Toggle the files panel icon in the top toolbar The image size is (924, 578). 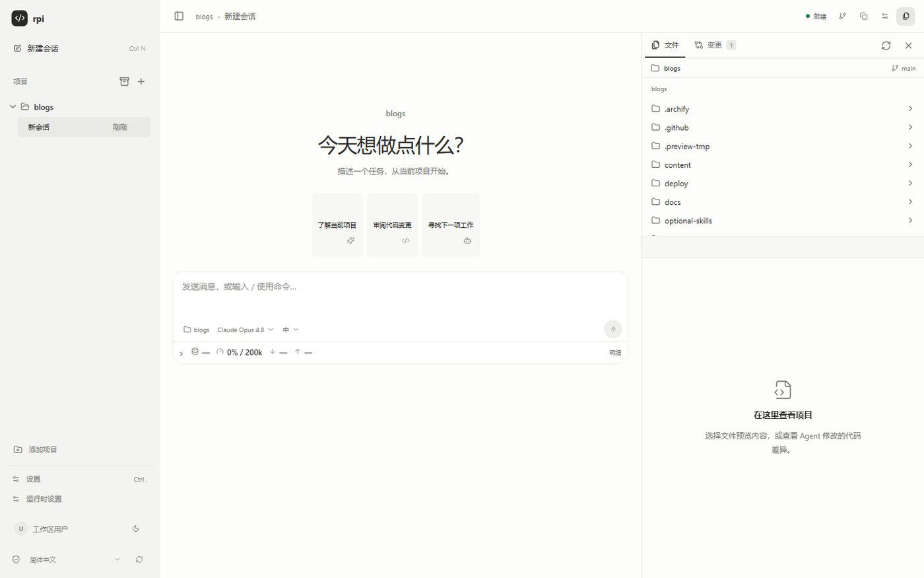[x=906, y=16]
